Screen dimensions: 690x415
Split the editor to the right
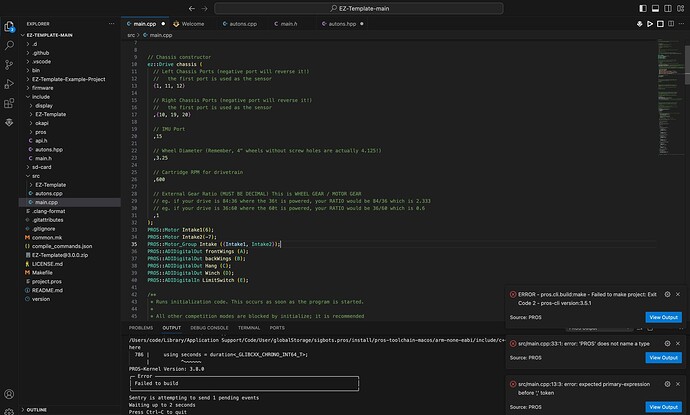(671, 24)
